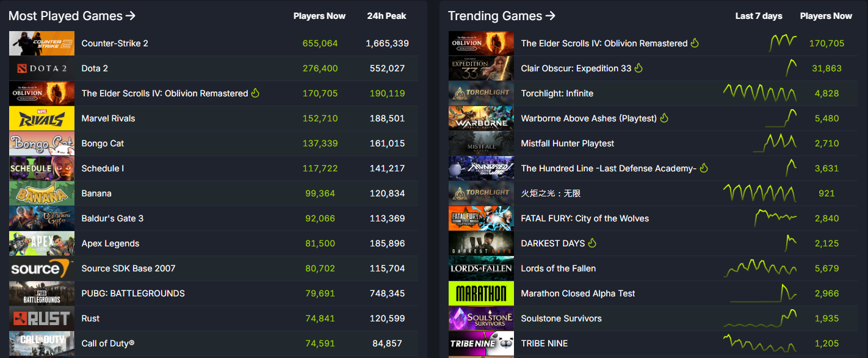Screen dimensions: 868x358
Task: Open Oblivion Remastered thumbnail in Trending Games
Action: (x=481, y=43)
